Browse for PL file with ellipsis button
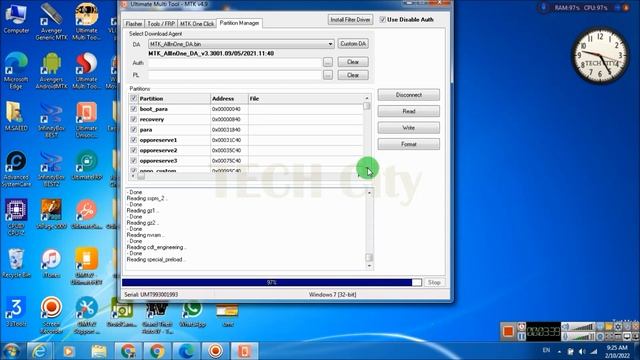 (328, 75)
